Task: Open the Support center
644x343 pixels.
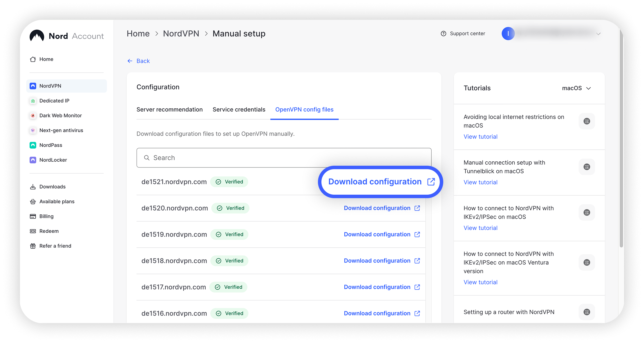Action: (x=463, y=34)
